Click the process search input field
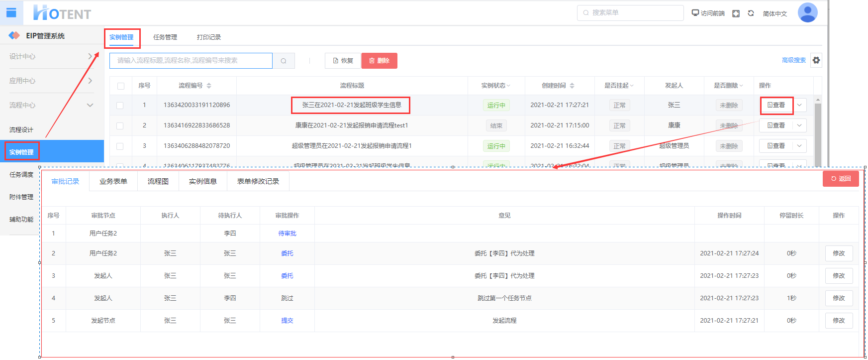Viewport: 868px width, 360px height. coord(191,61)
